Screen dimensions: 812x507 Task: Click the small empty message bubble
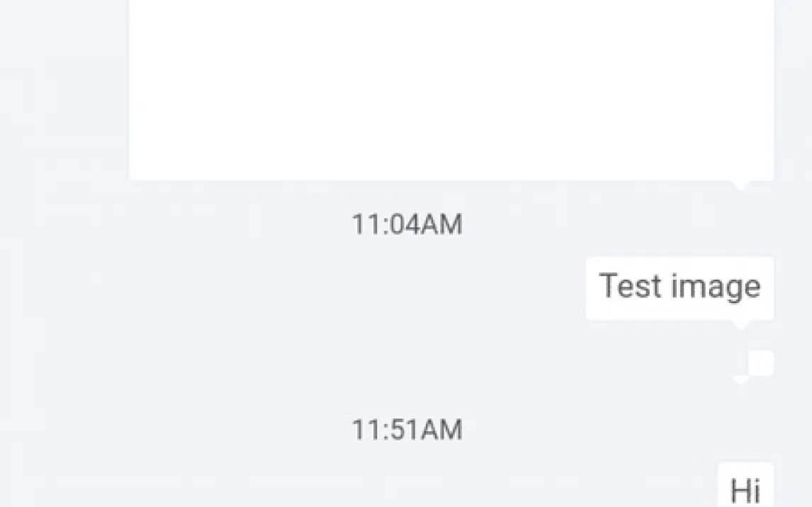[x=761, y=363]
